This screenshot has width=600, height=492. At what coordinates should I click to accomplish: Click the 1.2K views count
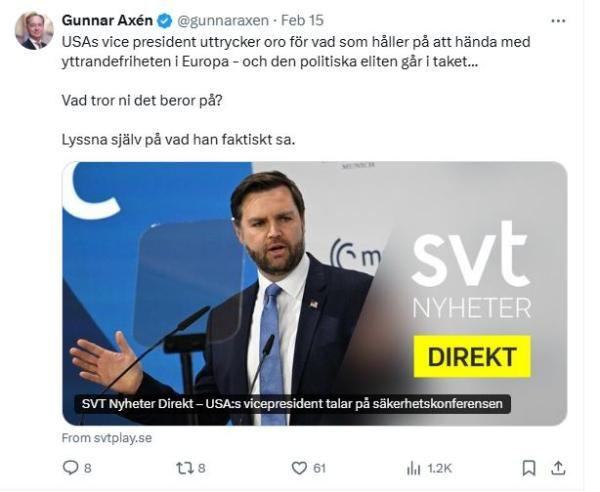[440, 468]
